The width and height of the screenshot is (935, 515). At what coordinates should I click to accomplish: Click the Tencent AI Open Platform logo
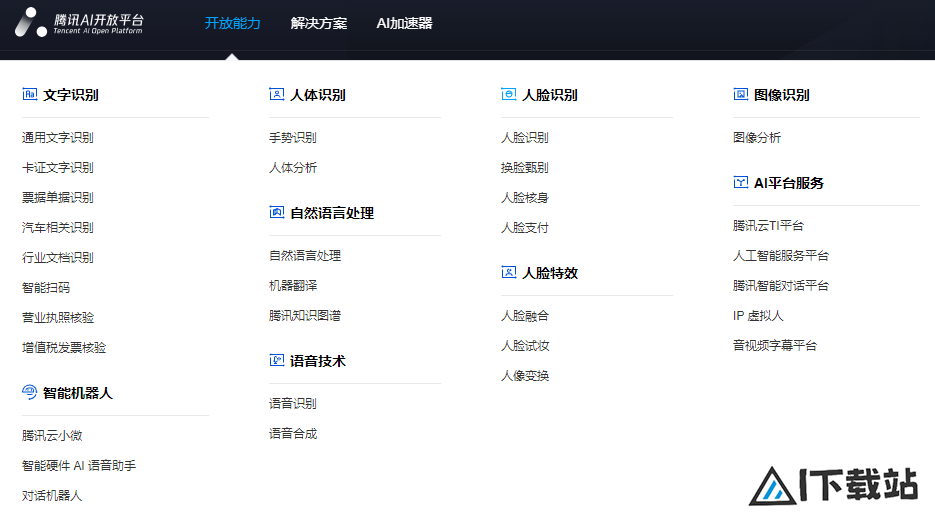tap(79, 23)
